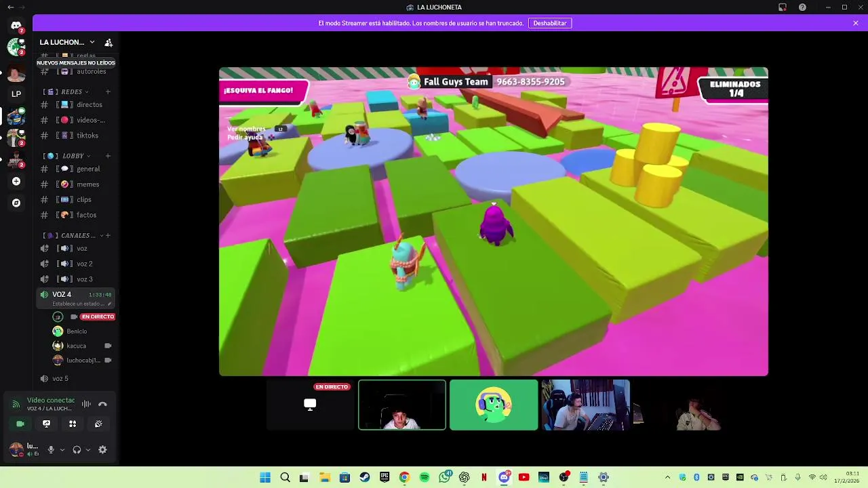This screenshot has height=488, width=868.
Task: Open Windows Start menu
Action: (x=265, y=477)
